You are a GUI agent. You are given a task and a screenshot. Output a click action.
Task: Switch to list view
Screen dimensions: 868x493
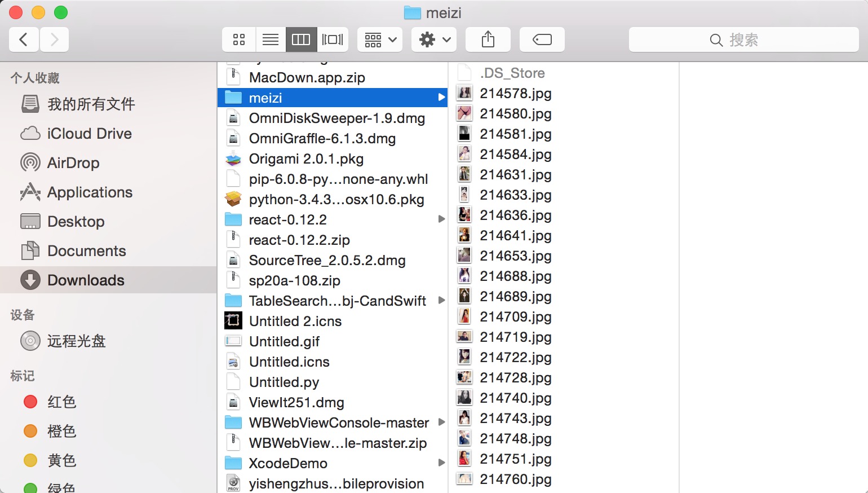coord(271,39)
